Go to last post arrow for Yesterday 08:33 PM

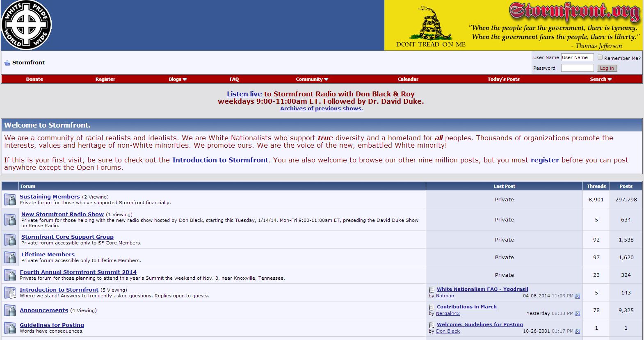click(578, 314)
